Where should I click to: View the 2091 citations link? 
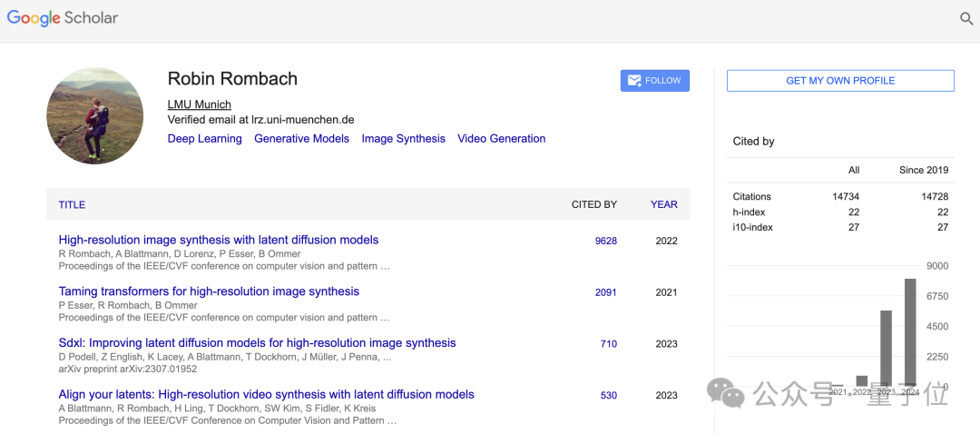pyautogui.click(x=605, y=292)
